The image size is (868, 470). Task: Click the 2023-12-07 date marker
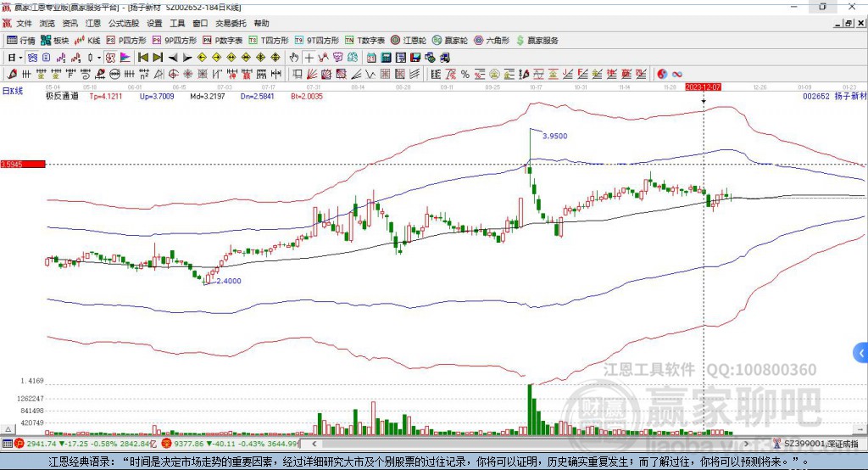(x=703, y=87)
